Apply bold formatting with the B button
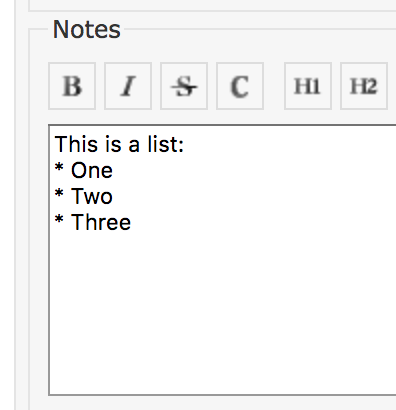Image resolution: width=396 pixels, height=410 pixels. tap(72, 86)
